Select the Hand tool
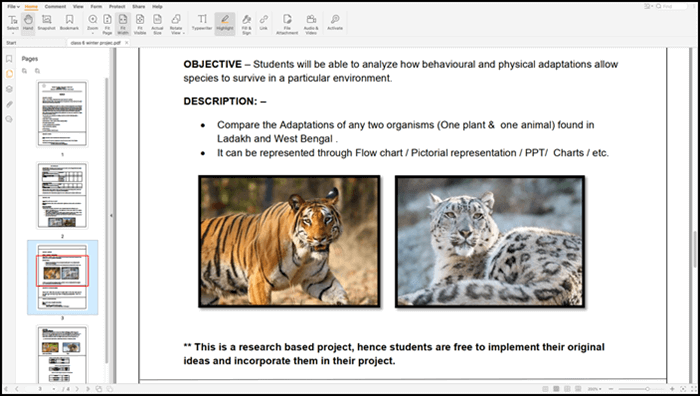The image size is (700, 396). coord(28,23)
